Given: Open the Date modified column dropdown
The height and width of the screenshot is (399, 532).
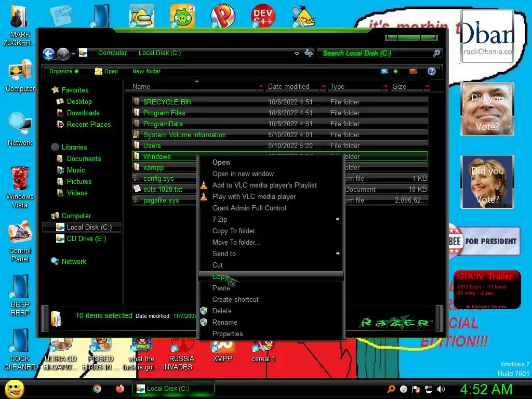Looking at the screenshot, I should tap(323, 87).
